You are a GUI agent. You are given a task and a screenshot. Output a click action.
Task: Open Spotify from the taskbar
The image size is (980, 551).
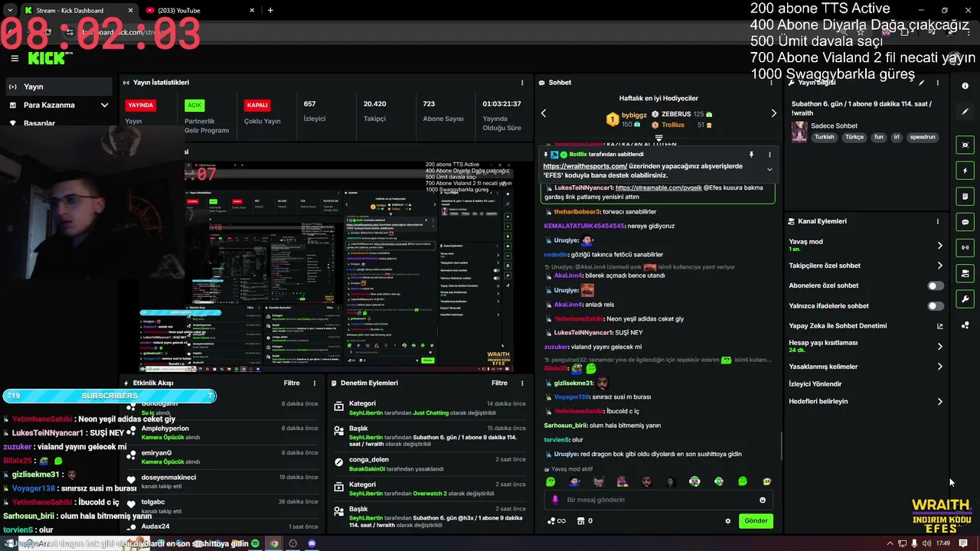pyautogui.click(x=255, y=543)
